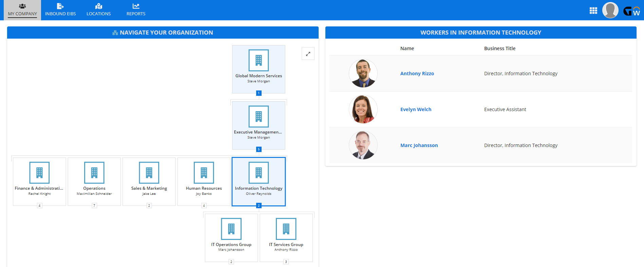644x267 pixels.
Task: Collapse Executive Management's 5 child units
Action: [x=259, y=149]
